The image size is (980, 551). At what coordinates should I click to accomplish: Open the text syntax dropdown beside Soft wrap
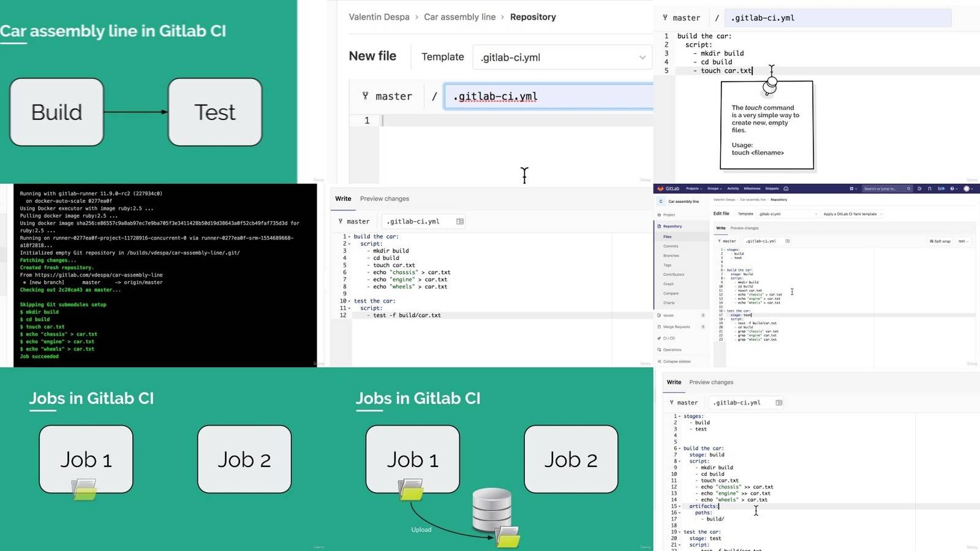click(962, 241)
